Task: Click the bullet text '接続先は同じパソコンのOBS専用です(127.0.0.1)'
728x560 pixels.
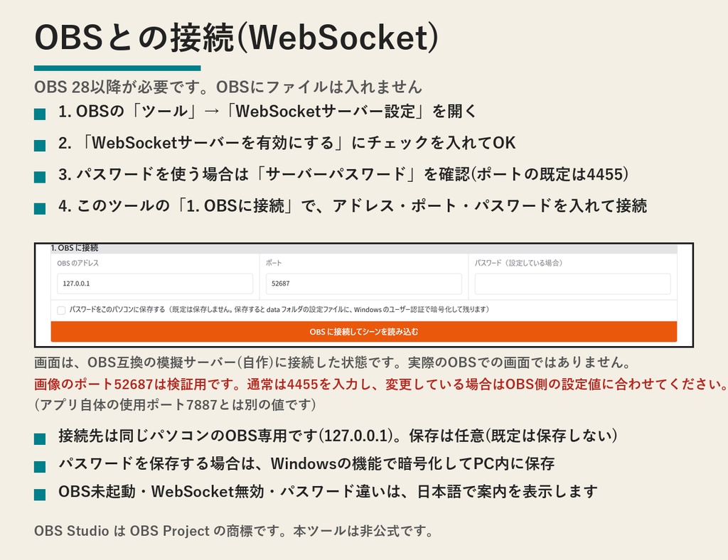Action: tap(225, 436)
